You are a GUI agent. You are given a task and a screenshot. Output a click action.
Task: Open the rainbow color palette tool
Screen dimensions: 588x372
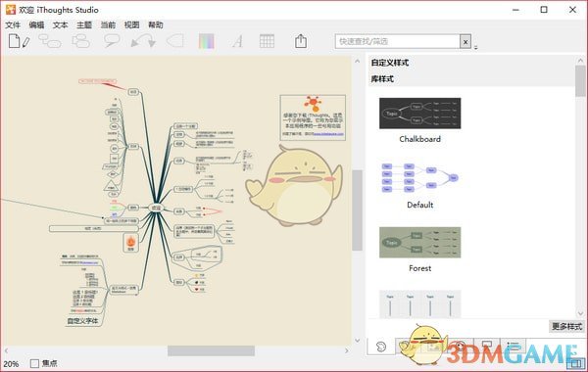[206, 41]
